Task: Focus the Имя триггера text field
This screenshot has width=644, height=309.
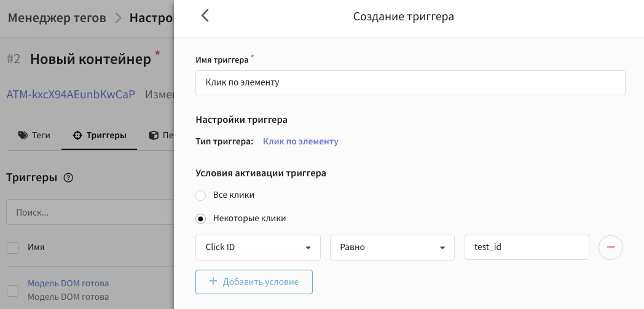Action: click(x=410, y=82)
